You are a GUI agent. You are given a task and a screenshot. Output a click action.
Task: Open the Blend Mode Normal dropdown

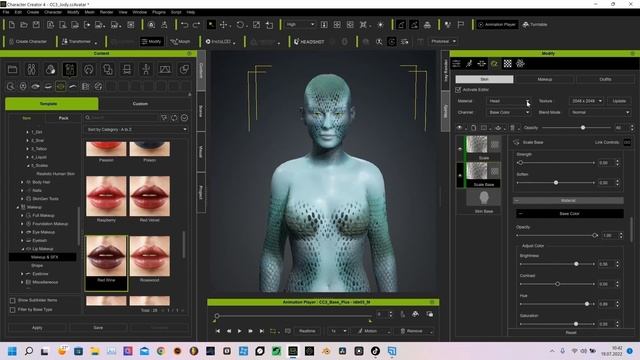(600, 112)
